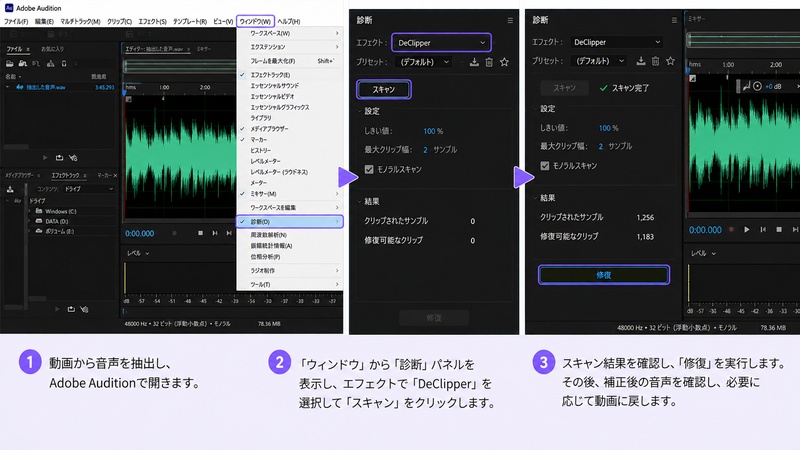The image size is (800, 450).
Task: Toggle モノラルスキャン checkbox in the step 2 panel
Action: (x=369, y=169)
